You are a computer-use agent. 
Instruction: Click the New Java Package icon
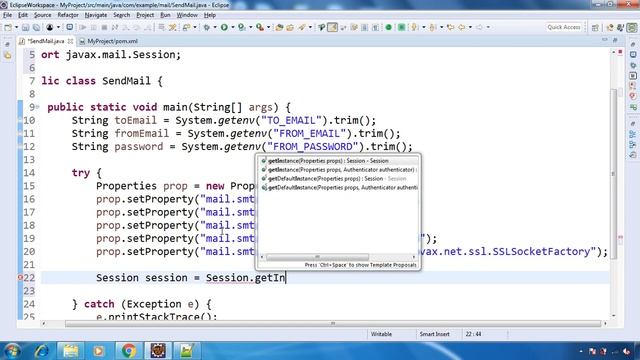click(x=279, y=27)
